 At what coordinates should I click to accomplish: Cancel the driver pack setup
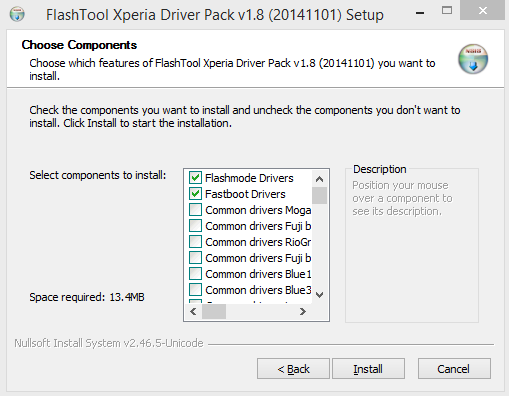pos(454,369)
